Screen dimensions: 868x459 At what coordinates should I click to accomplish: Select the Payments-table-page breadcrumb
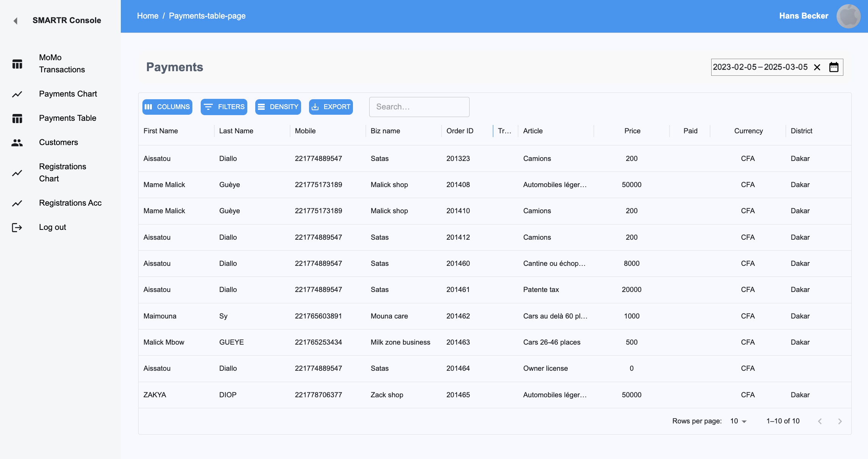pyautogui.click(x=207, y=16)
